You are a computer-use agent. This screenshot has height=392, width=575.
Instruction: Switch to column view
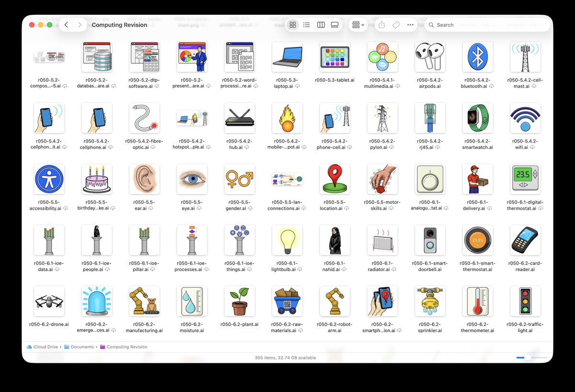(x=321, y=25)
